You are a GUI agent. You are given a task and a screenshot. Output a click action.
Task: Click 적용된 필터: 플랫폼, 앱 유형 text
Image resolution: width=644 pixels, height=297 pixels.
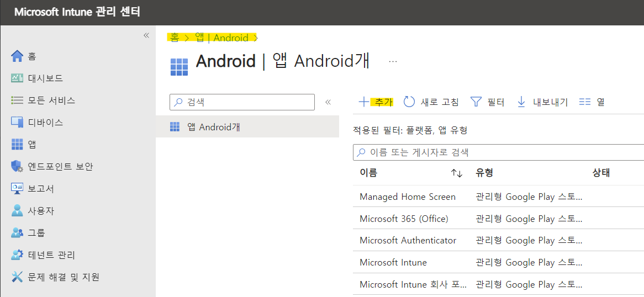pos(410,131)
